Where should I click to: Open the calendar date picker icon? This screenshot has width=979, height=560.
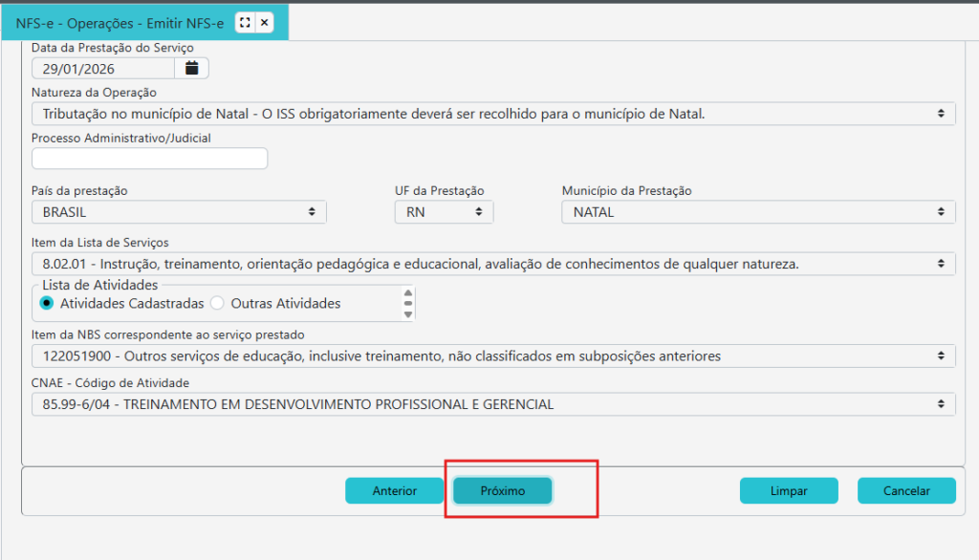(191, 68)
